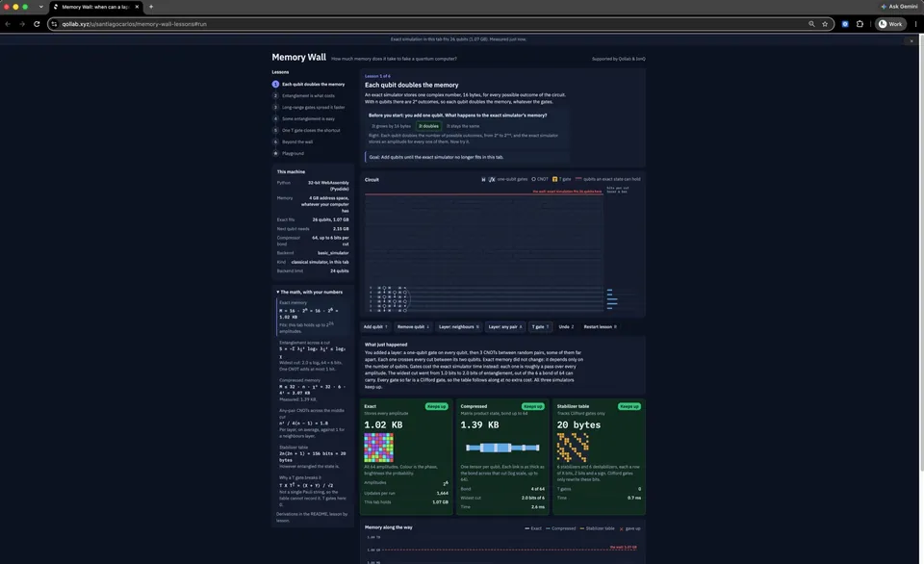Click the Add qubit button

click(x=375, y=326)
